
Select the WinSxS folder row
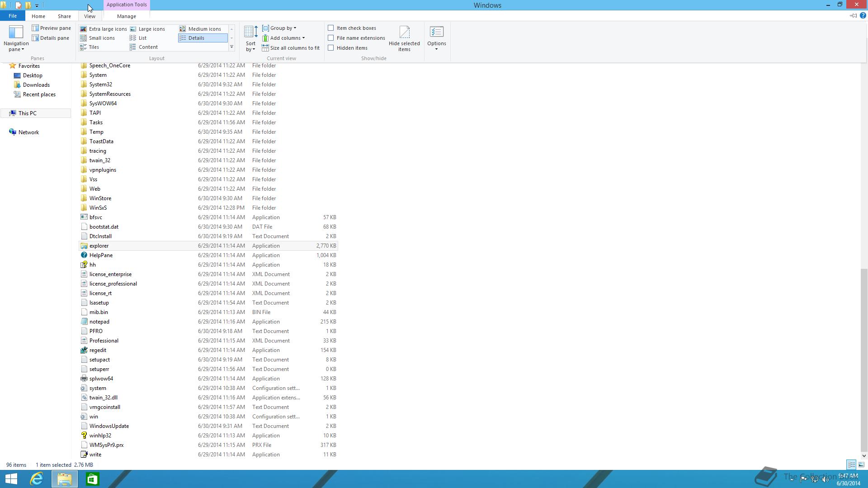pyautogui.click(x=208, y=208)
